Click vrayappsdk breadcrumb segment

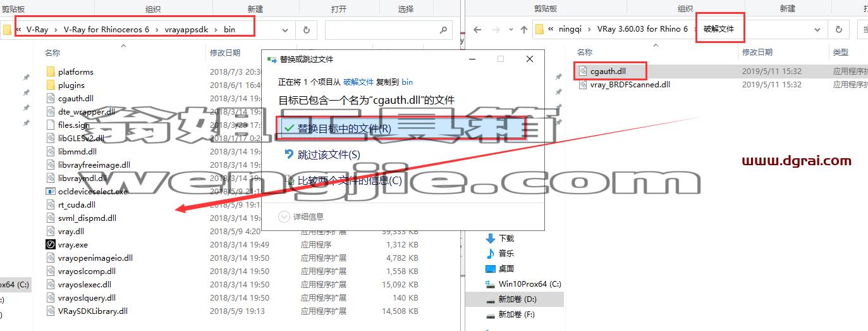[x=187, y=30]
